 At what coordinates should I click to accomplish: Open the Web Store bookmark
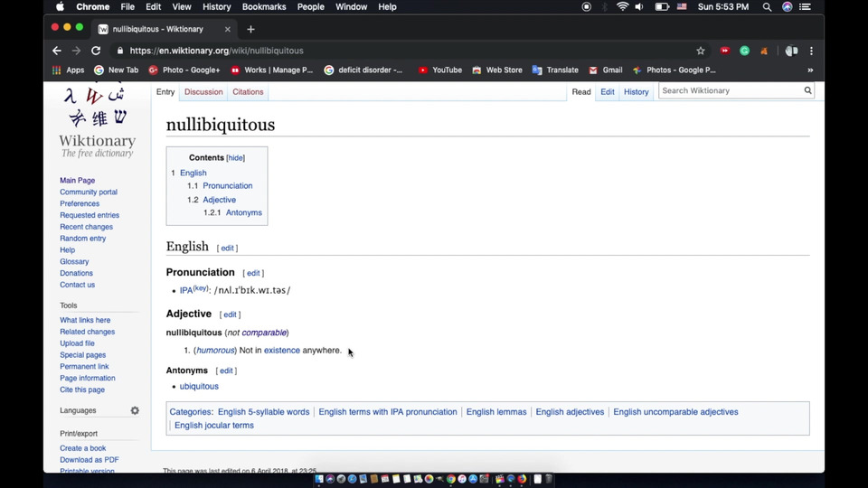(497, 70)
